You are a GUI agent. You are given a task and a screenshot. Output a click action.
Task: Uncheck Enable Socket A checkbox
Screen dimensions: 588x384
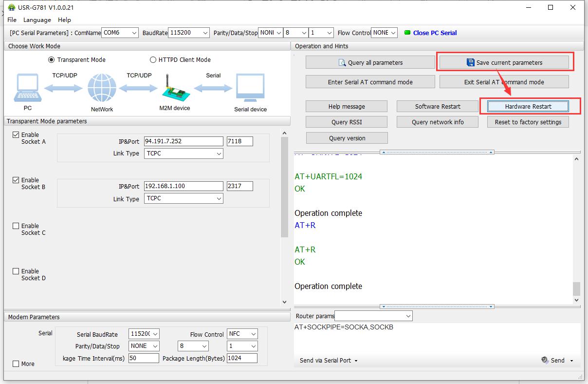tap(16, 135)
